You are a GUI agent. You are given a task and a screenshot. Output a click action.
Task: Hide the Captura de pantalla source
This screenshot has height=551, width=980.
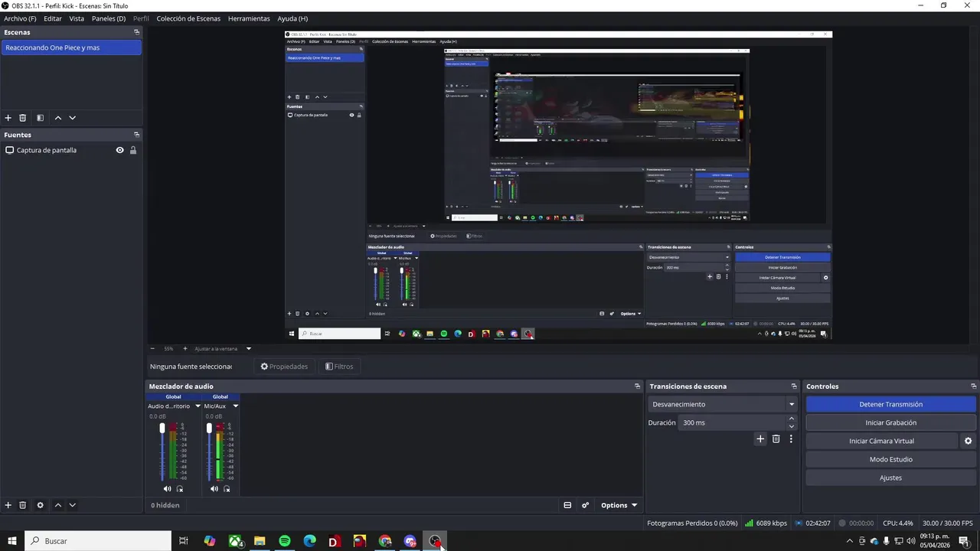[119, 150]
